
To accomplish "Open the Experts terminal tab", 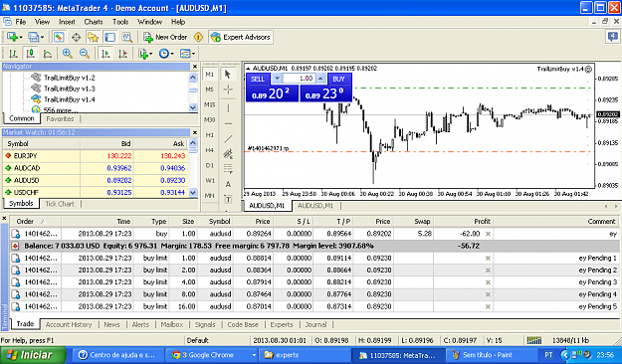I will point(282,324).
